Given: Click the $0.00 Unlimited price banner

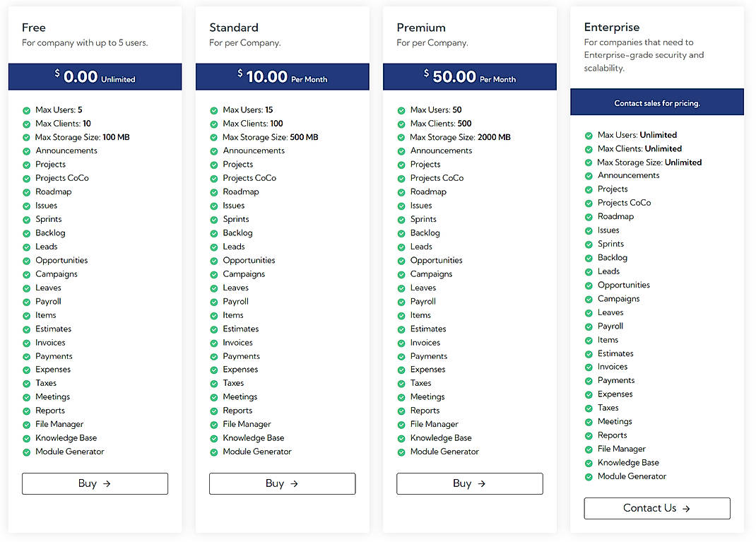Looking at the screenshot, I should tap(95, 76).
